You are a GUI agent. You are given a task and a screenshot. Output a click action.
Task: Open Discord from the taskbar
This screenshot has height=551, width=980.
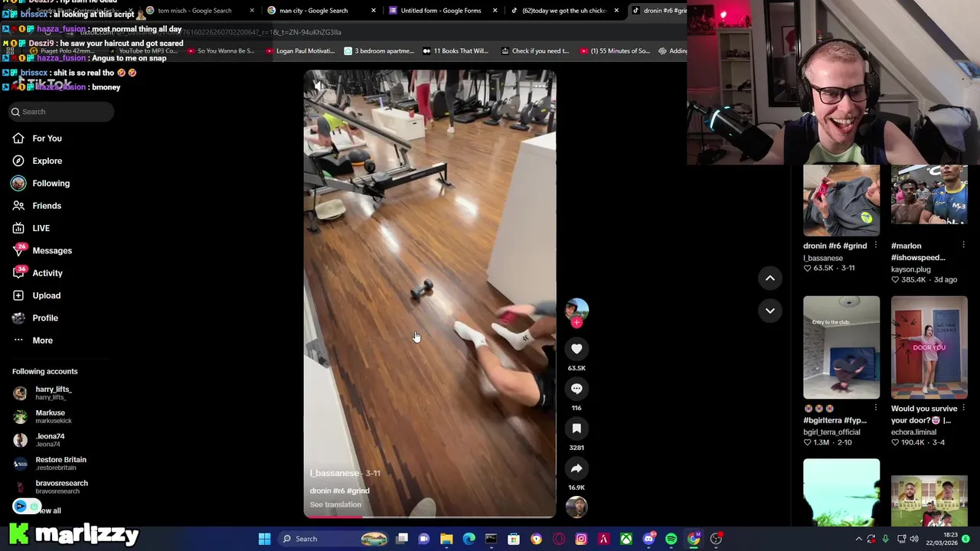click(x=648, y=539)
